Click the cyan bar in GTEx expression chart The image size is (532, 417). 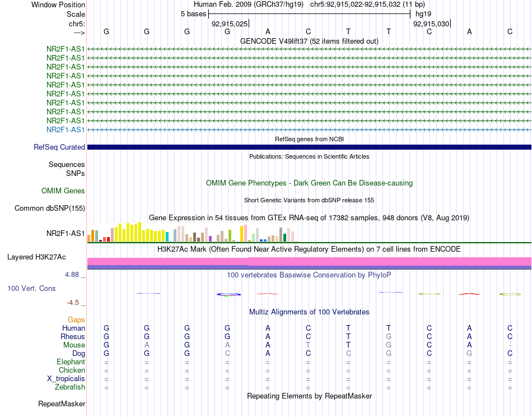tap(167, 237)
